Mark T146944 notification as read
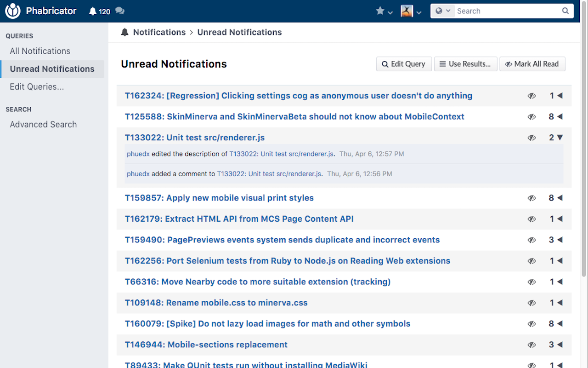Screen dimensions: 588x368 [531, 345]
